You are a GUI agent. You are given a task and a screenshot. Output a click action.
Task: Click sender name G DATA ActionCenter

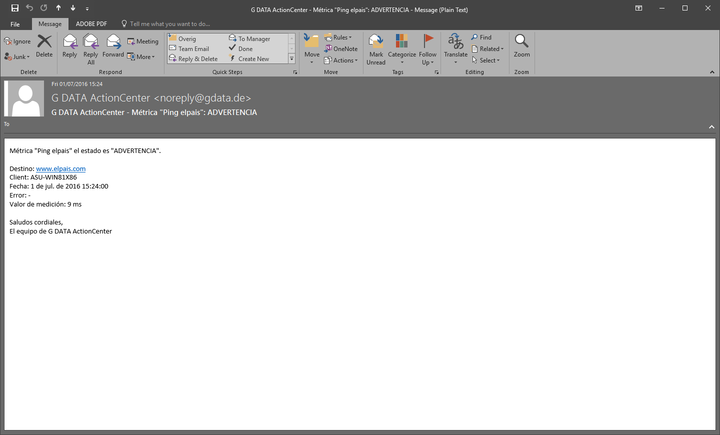tap(101, 98)
